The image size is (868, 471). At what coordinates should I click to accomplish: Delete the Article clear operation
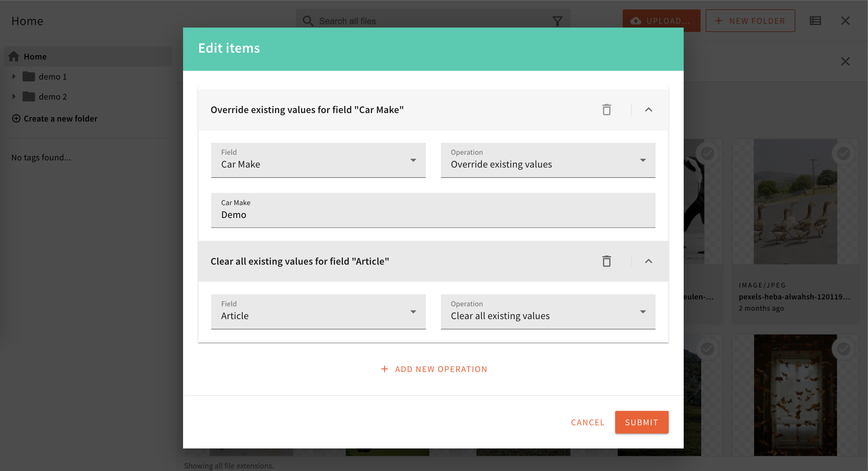tap(606, 261)
